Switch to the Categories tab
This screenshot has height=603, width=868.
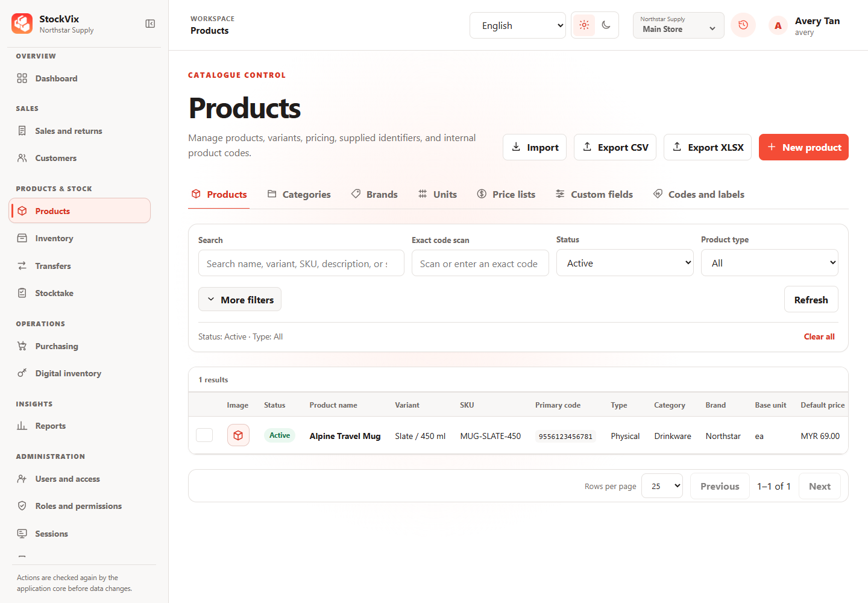[x=299, y=194]
